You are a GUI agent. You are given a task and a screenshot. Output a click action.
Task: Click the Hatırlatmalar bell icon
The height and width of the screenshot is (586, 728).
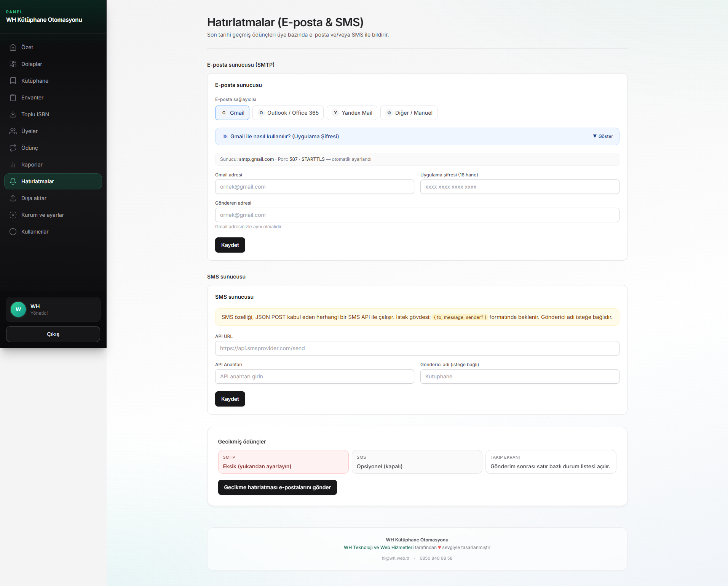pos(13,181)
